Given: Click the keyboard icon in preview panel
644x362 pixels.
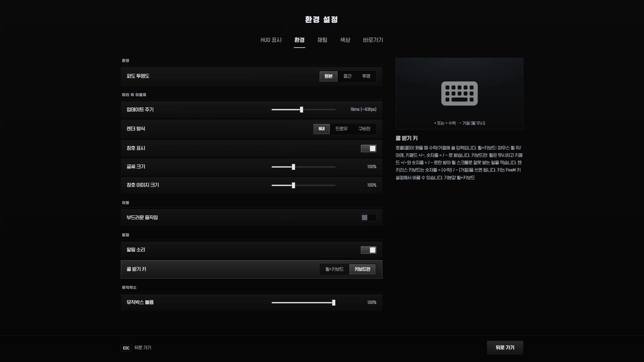Looking at the screenshot, I should point(459,94).
